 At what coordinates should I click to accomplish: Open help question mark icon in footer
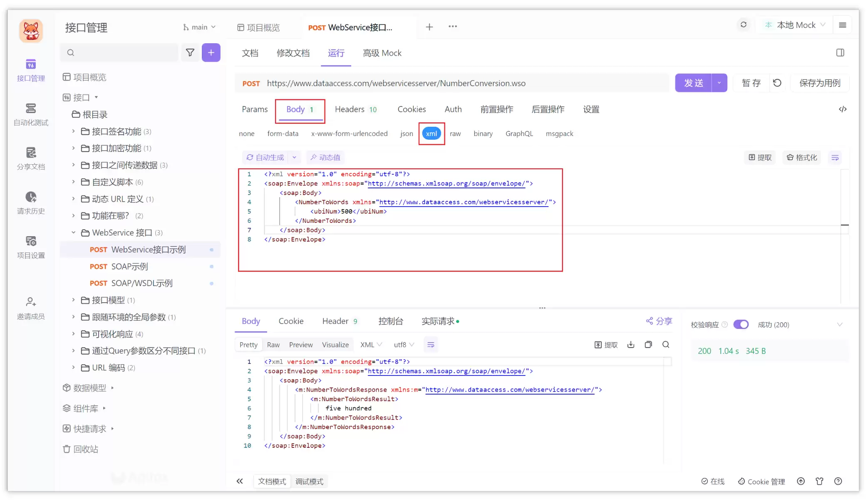(838, 481)
